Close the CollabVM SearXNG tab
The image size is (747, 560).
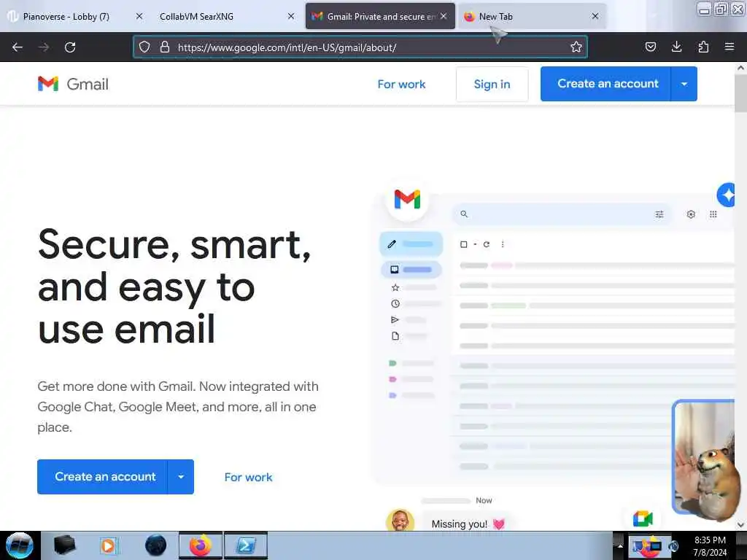point(290,16)
